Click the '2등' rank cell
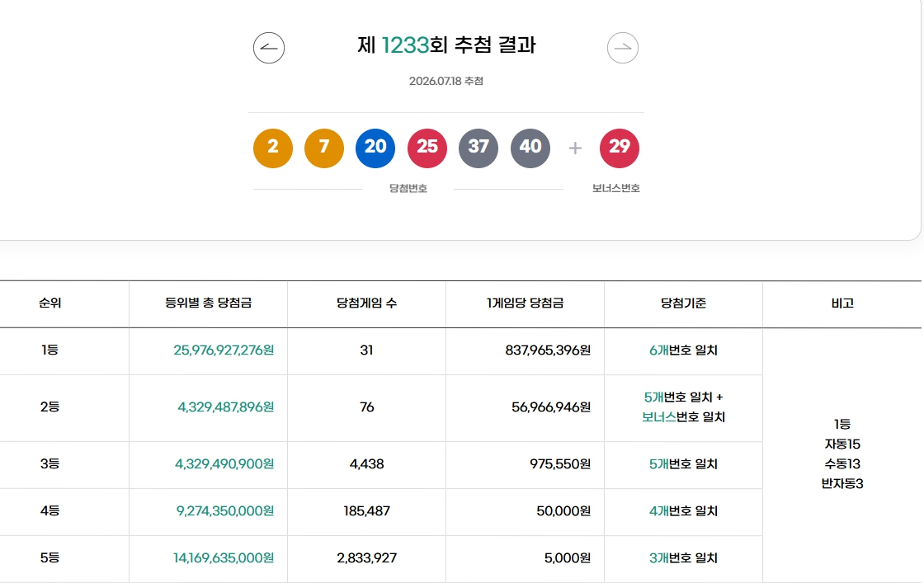 tap(49, 407)
